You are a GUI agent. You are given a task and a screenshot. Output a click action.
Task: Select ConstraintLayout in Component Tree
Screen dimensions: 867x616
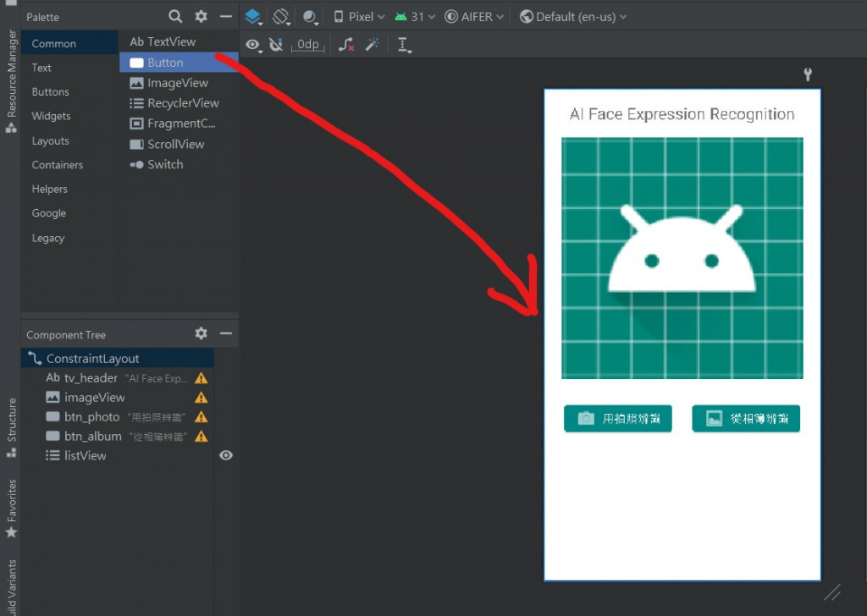pyautogui.click(x=118, y=359)
